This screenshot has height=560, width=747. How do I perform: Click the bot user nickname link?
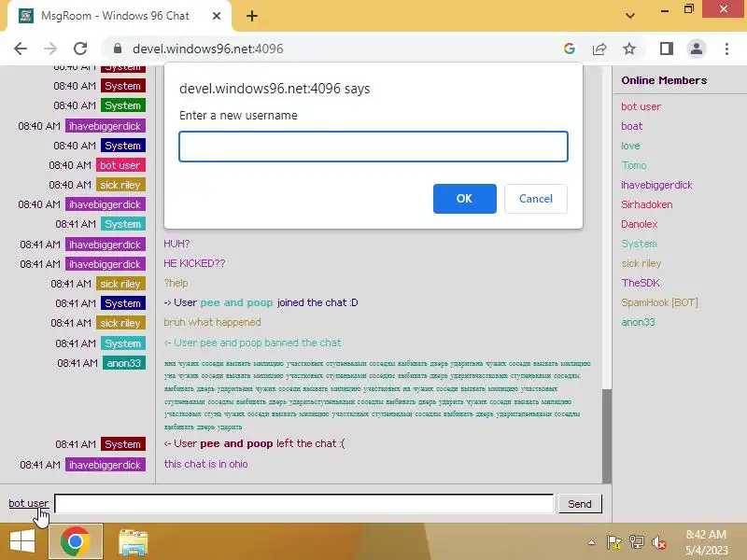click(29, 503)
